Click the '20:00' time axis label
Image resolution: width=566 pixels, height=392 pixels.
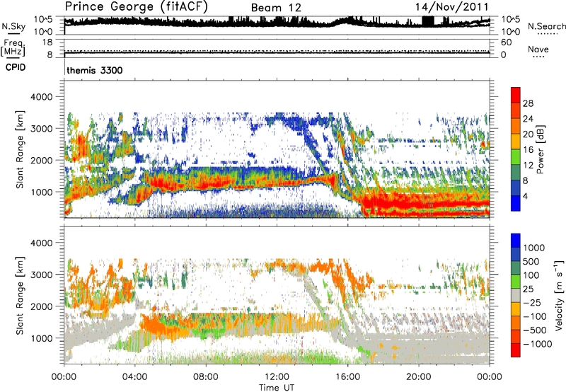(x=419, y=377)
